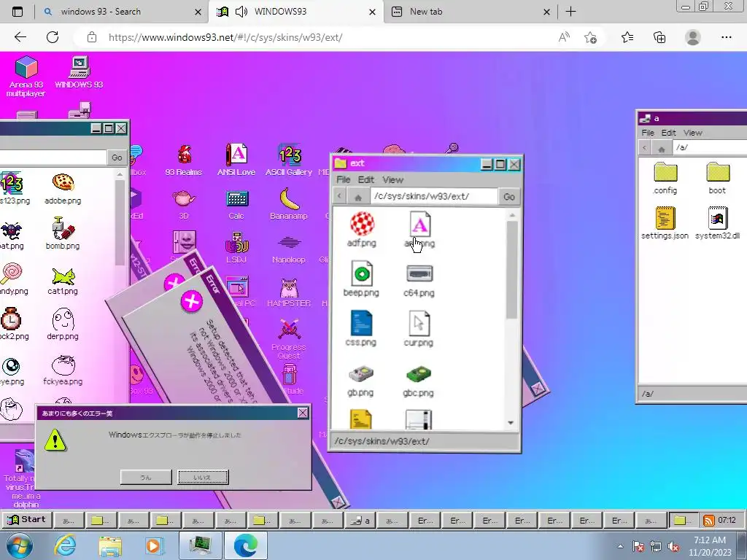
Task: Go to home in ext window
Action: point(358,197)
